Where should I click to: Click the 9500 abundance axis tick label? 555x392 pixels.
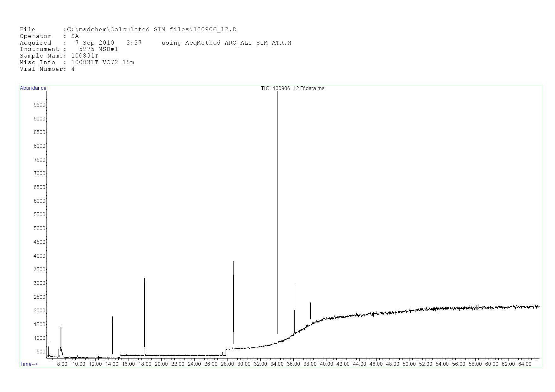(40, 105)
